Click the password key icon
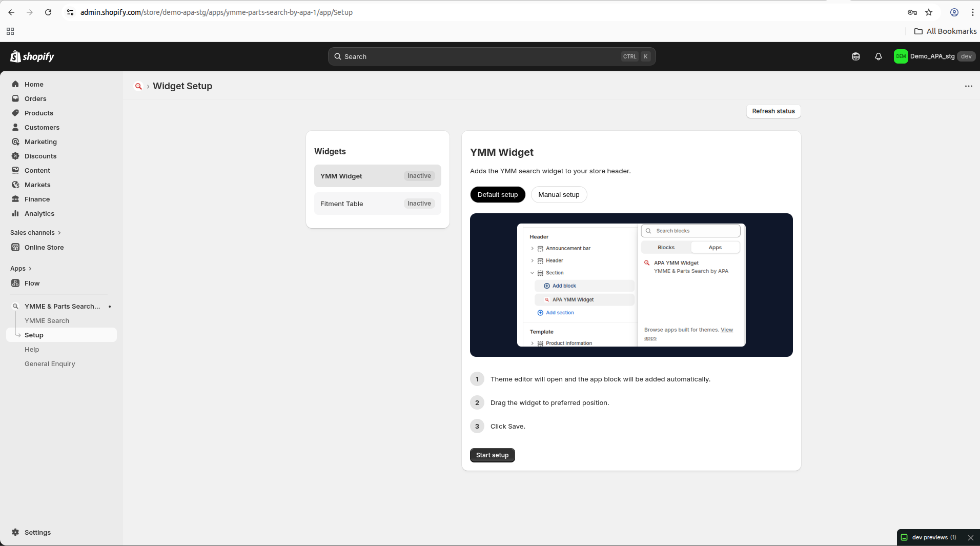This screenshot has width=980, height=546. pyautogui.click(x=912, y=12)
